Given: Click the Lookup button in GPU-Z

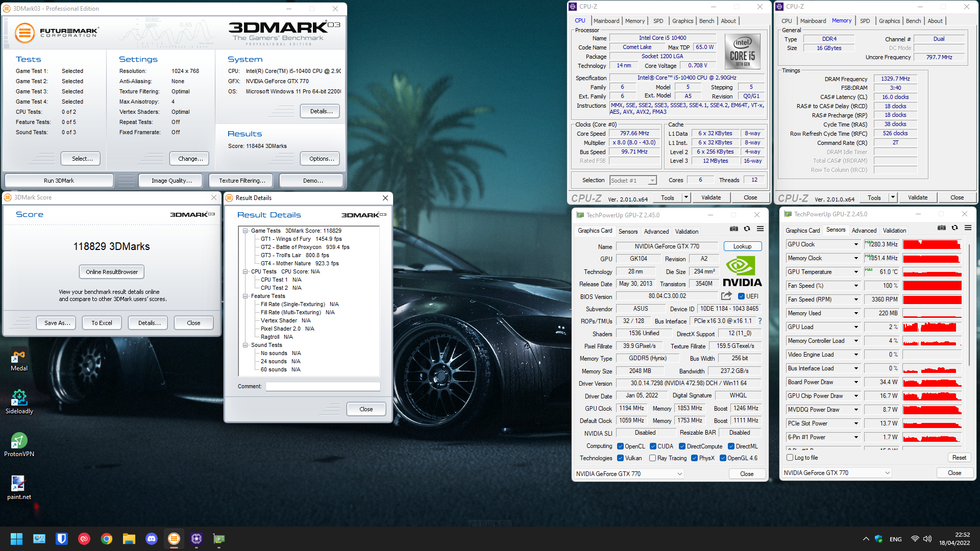Looking at the screenshot, I should click(742, 246).
